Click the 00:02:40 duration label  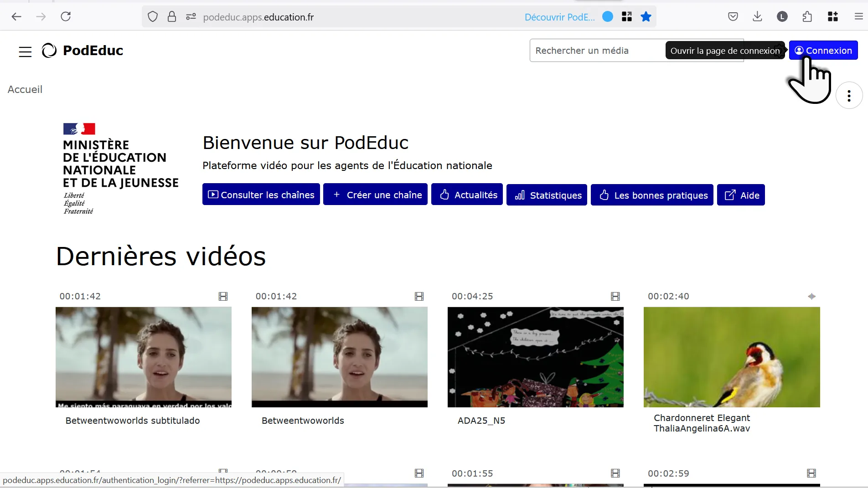click(x=668, y=296)
